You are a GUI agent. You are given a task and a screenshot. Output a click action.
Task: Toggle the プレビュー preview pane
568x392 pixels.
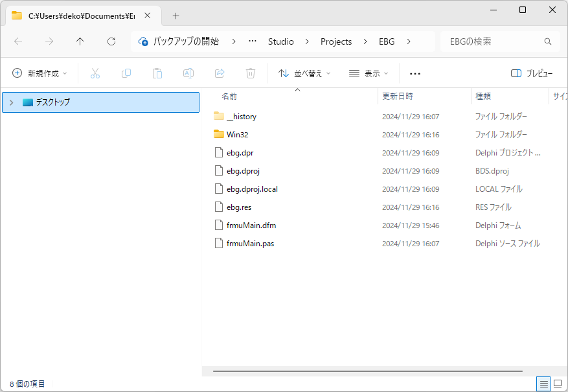click(532, 74)
